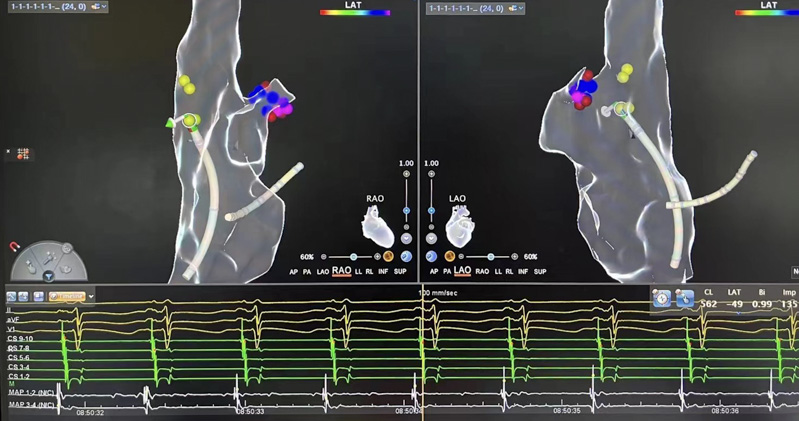Open the right map selector dropdown
The image size is (799, 421).
coord(516,8)
